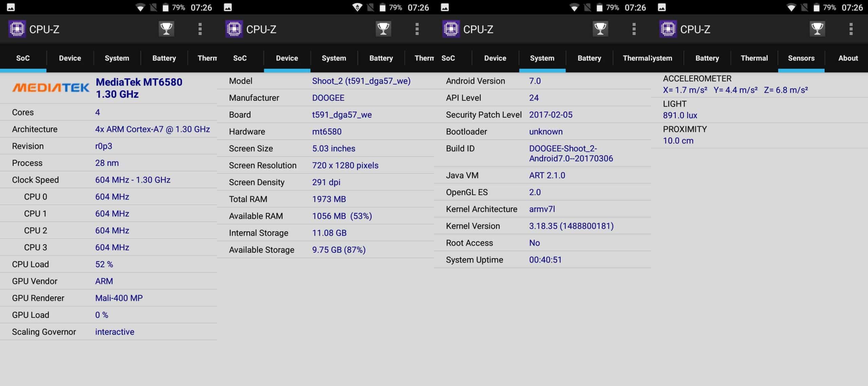Tap the battery status icon above the Sensors screen

tap(816, 7)
